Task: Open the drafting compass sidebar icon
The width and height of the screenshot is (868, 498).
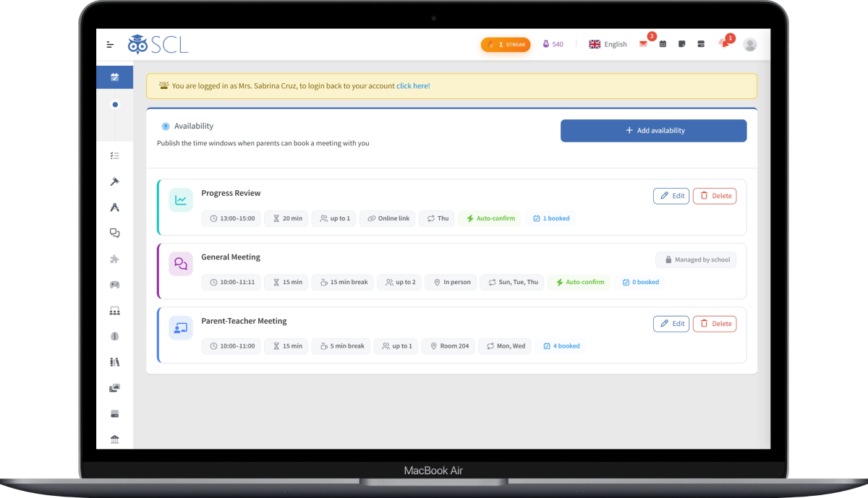Action: click(114, 207)
